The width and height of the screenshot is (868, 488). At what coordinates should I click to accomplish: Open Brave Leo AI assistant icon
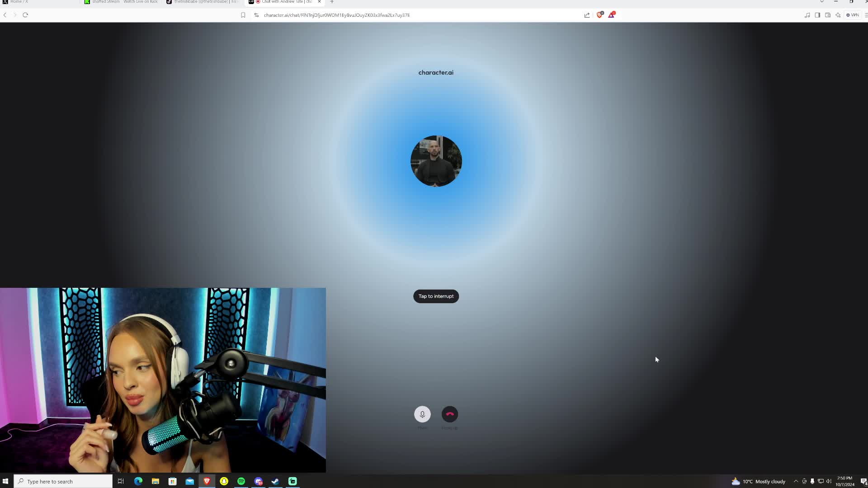[838, 15]
